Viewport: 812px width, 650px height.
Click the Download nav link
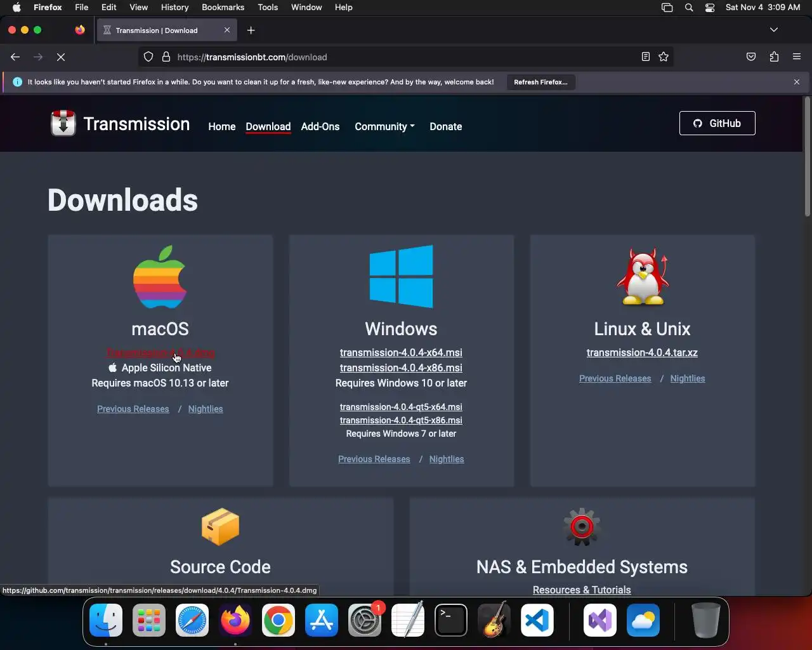(x=268, y=126)
